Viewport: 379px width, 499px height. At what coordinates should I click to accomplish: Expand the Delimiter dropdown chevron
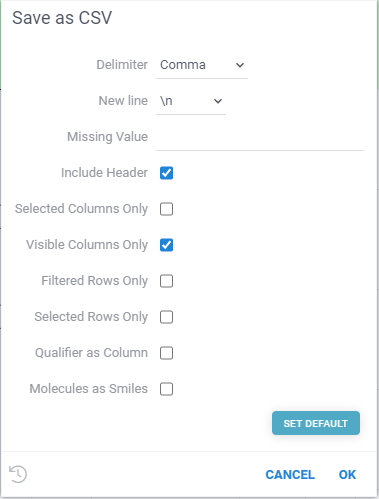(240, 65)
